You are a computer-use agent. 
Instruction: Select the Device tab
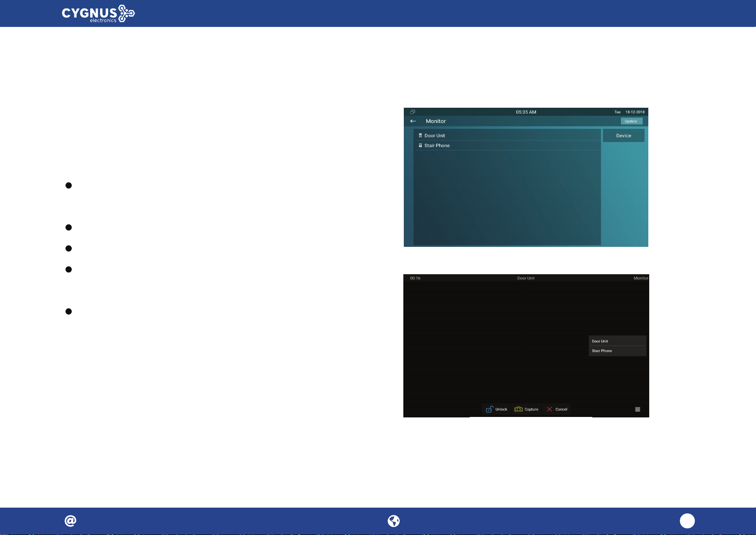click(624, 136)
